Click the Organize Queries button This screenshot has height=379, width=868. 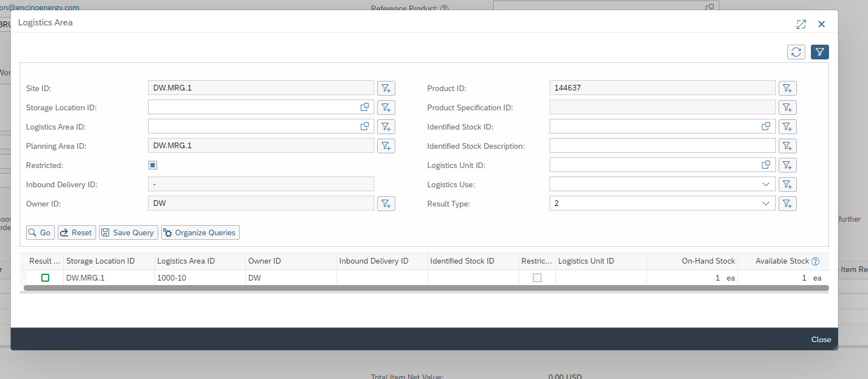pos(201,232)
